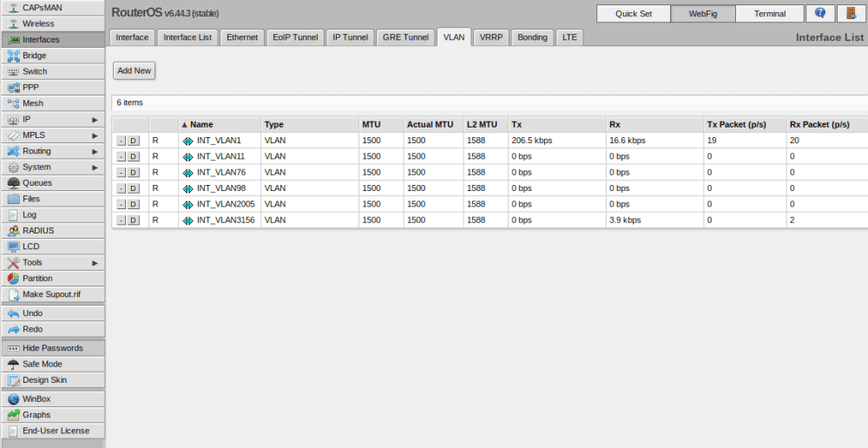
Task: Open the Graphs chart icon
Action: (14, 415)
